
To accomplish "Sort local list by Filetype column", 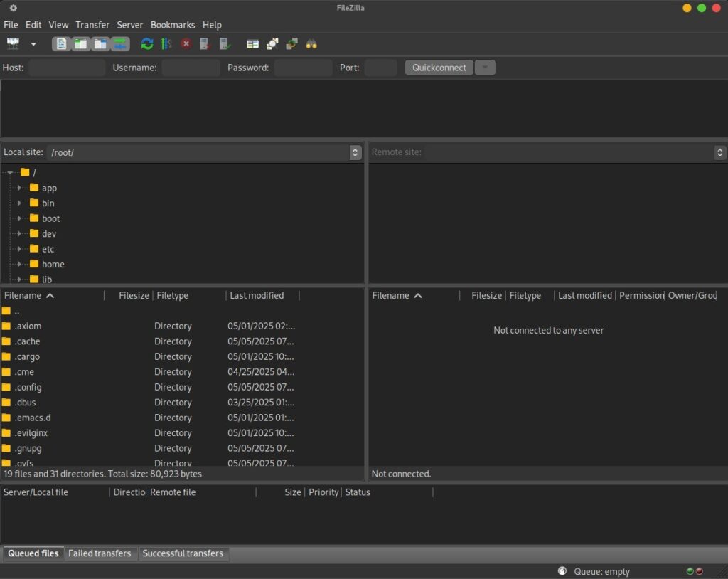I will pyautogui.click(x=189, y=295).
